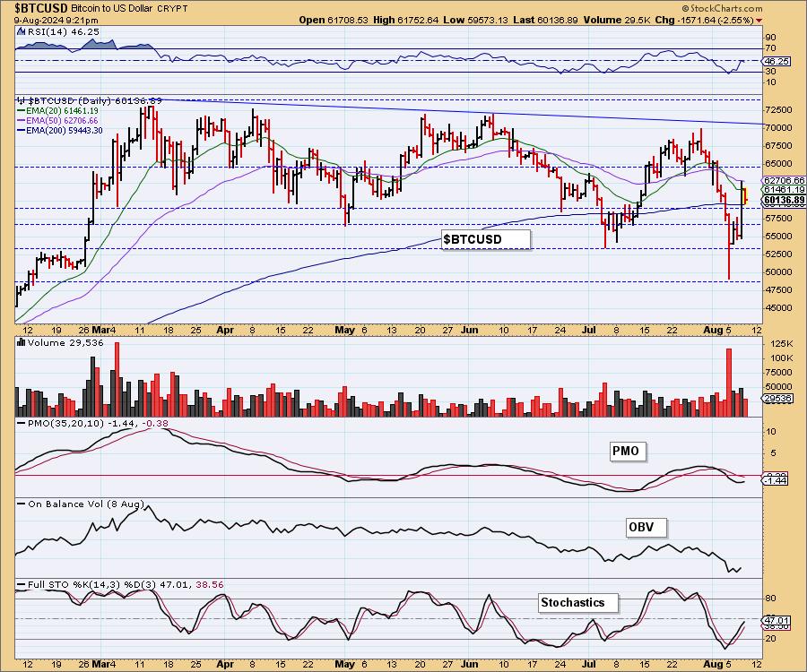Click the On Balance Vol (8 Aug) label
807x672 pixels.
pyautogui.click(x=86, y=504)
